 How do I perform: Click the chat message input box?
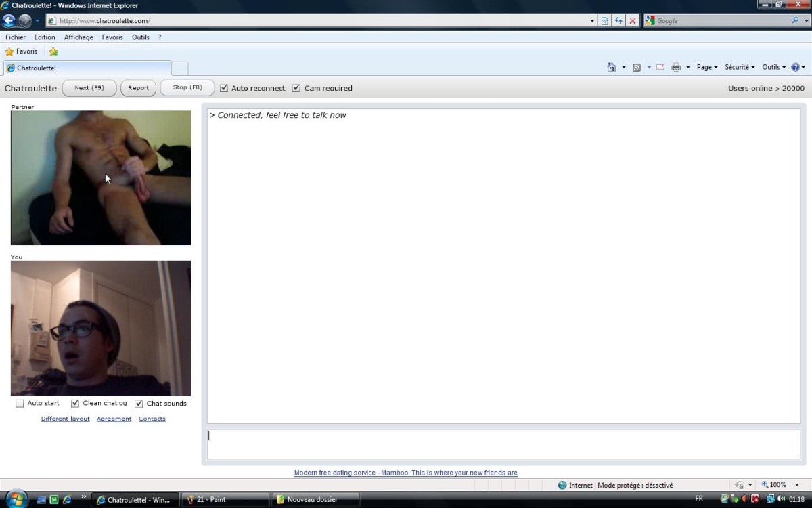tap(503, 444)
